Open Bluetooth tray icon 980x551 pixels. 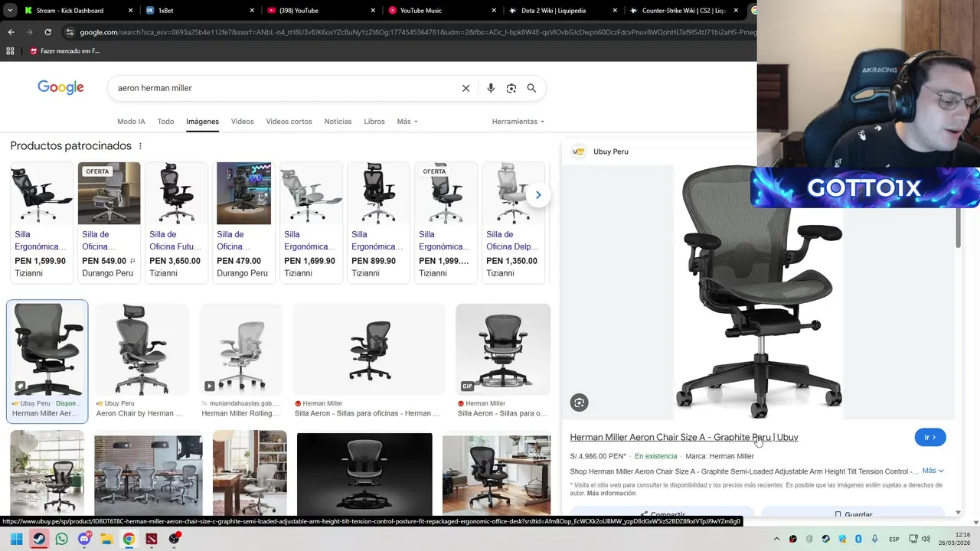point(858,540)
